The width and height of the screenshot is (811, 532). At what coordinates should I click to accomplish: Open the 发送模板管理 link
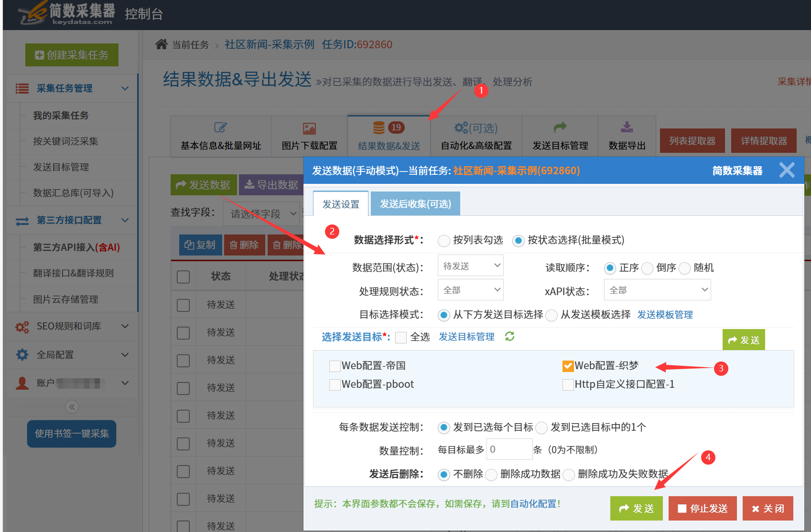click(x=665, y=315)
